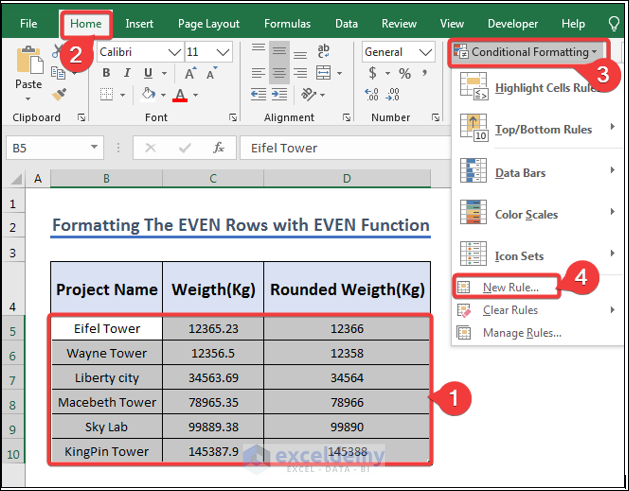Increase decimal places icon
629x491 pixels.
point(371,95)
